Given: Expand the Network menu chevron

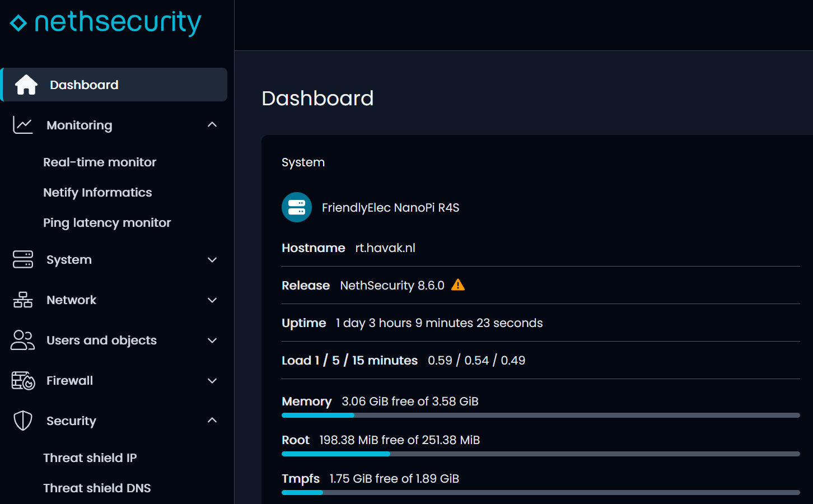Looking at the screenshot, I should 212,300.
